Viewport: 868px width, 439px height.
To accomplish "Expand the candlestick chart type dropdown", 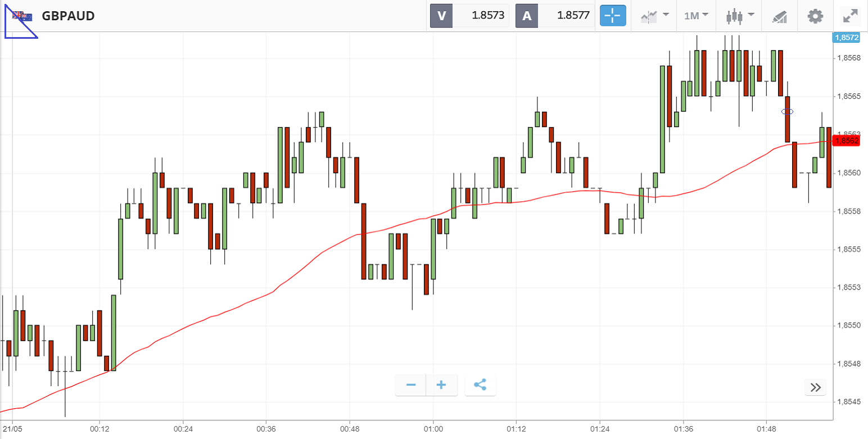I will pyautogui.click(x=739, y=16).
